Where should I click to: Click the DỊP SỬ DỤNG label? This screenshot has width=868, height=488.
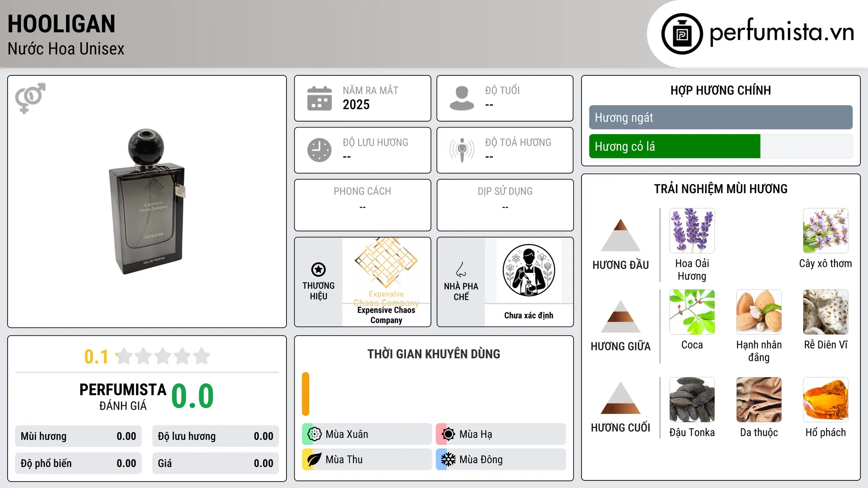(505, 191)
